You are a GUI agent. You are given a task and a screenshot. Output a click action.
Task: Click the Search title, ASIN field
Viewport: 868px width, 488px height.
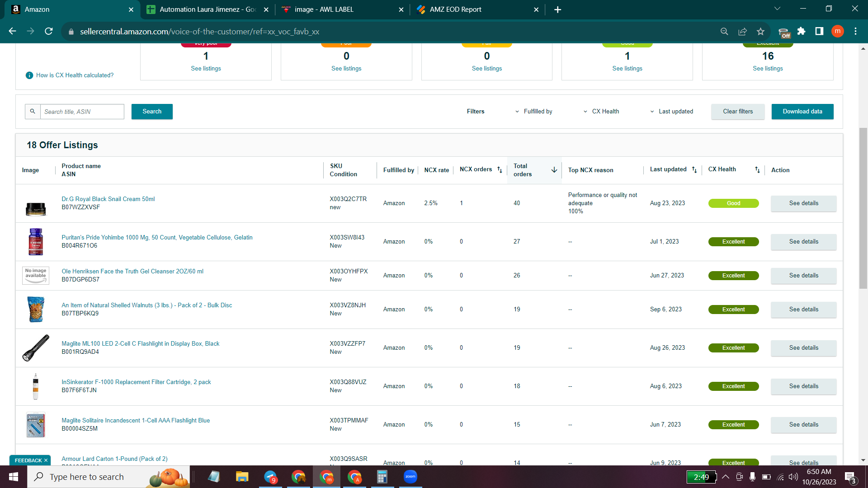click(x=82, y=112)
